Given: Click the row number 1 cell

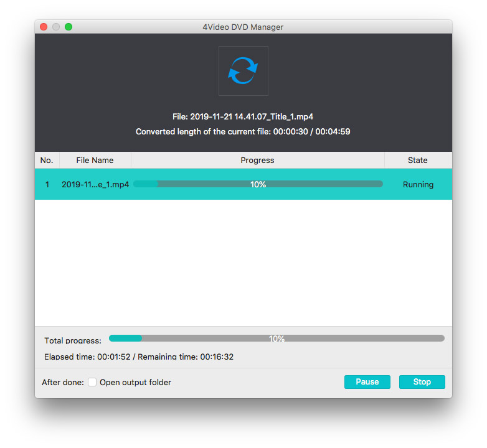Looking at the screenshot, I should (x=47, y=185).
